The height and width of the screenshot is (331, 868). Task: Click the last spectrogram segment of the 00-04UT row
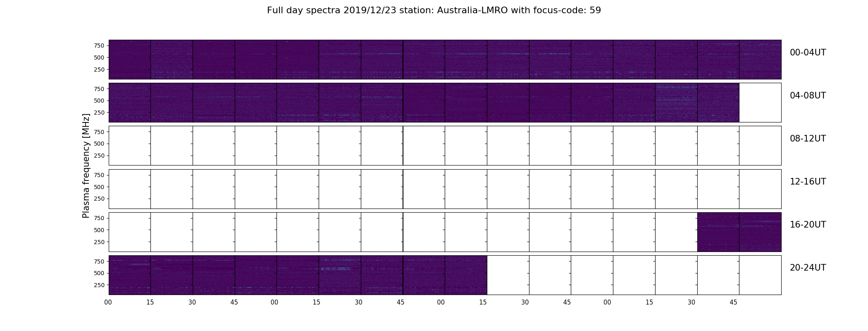click(x=760, y=60)
